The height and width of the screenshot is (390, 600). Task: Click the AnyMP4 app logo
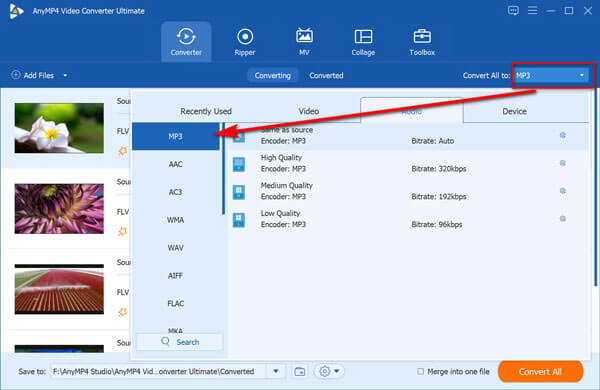16,11
